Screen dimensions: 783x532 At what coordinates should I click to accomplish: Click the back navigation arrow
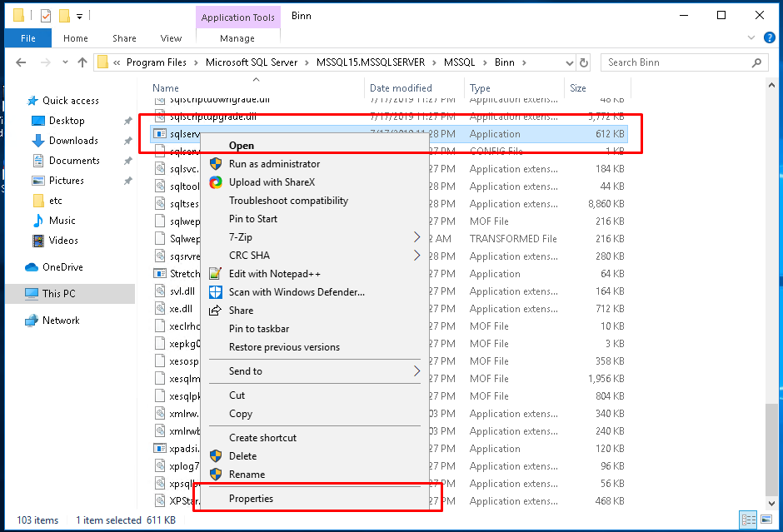pyautogui.click(x=20, y=61)
